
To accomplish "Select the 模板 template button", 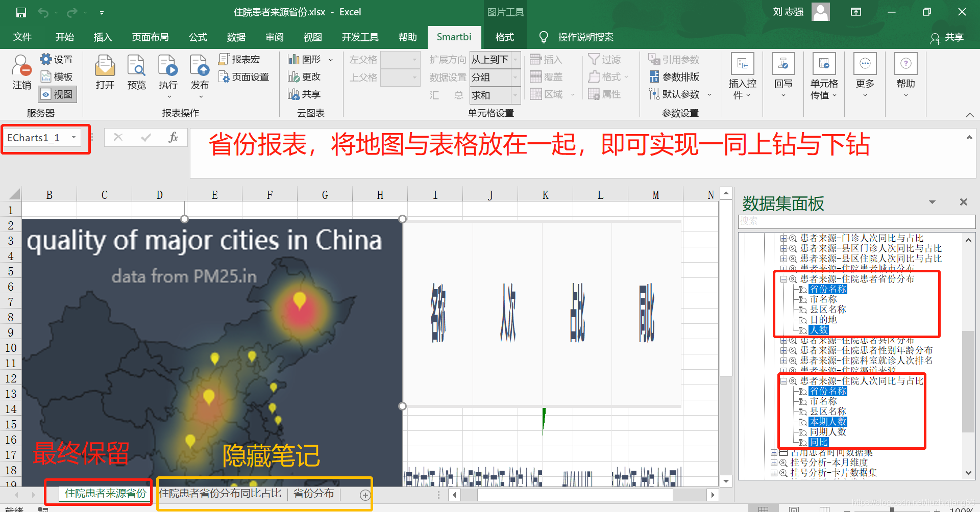I will (x=57, y=77).
